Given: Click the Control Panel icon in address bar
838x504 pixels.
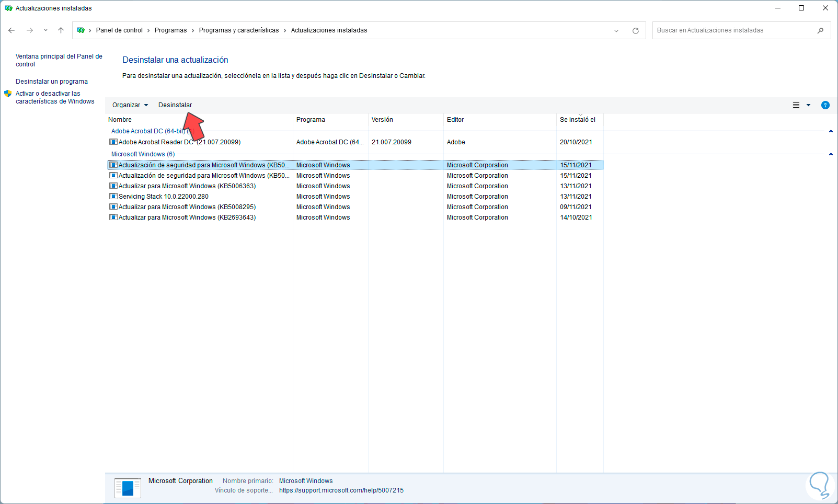Looking at the screenshot, I should (81, 30).
